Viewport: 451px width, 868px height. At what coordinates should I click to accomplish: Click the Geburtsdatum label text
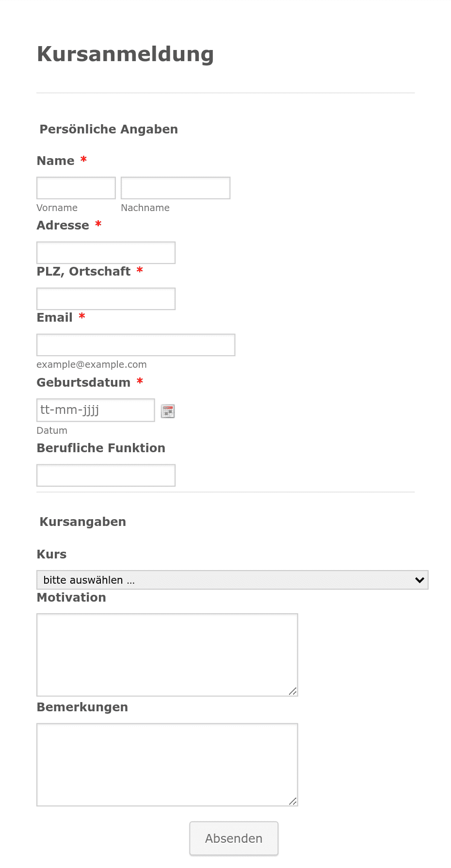(83, 382)
